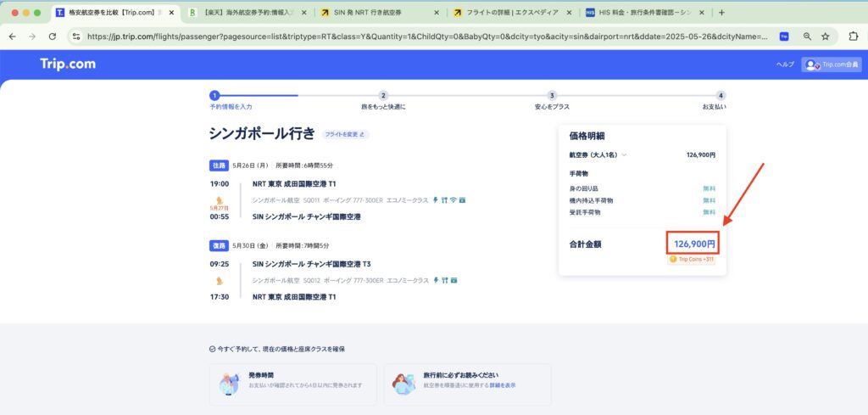Click the meal icon on SQ011 row

tap(444, 200)
